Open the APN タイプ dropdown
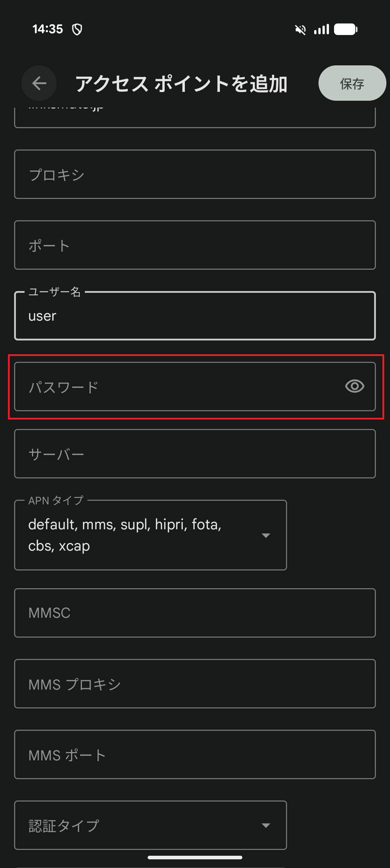 click(266, 535)
